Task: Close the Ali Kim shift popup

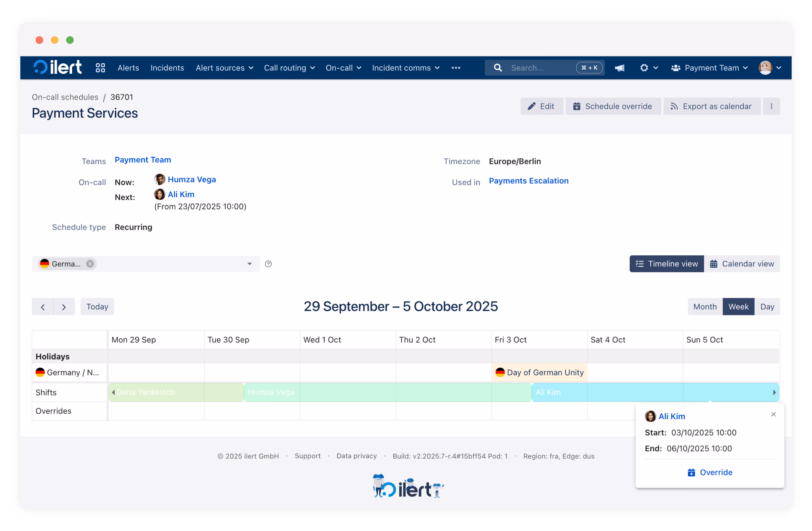Action: pyautogui.click(x=773, y=414)
